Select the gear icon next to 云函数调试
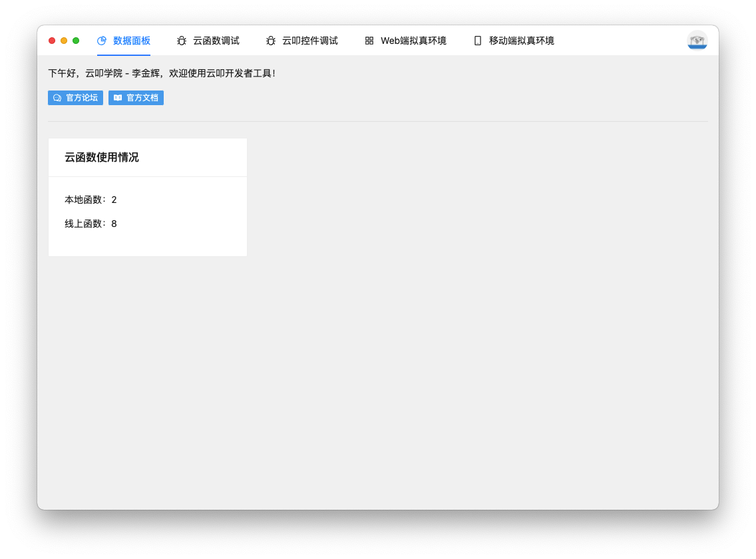 182,40
